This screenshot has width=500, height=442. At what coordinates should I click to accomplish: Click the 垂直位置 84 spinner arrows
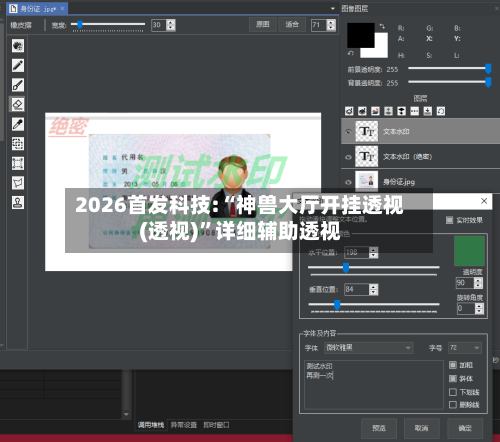pos(374,289)
